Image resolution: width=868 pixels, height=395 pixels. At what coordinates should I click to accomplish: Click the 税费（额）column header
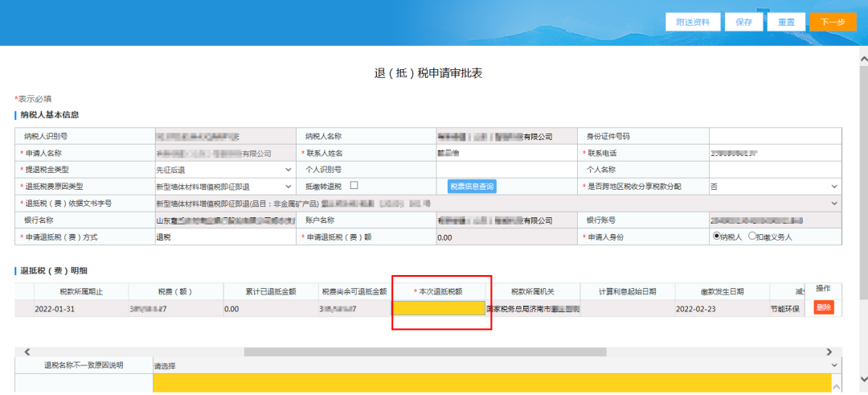(176, 291)
